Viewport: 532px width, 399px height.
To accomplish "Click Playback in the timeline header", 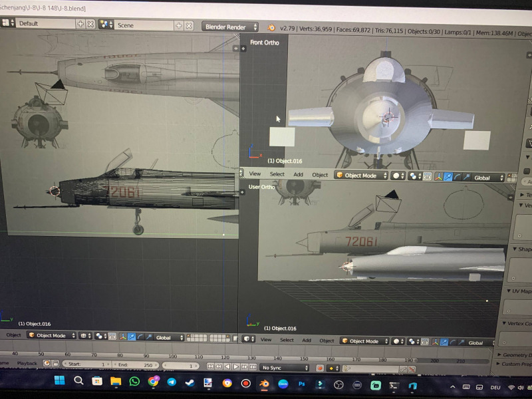I will pyautogui.click(x=27, y=364).
